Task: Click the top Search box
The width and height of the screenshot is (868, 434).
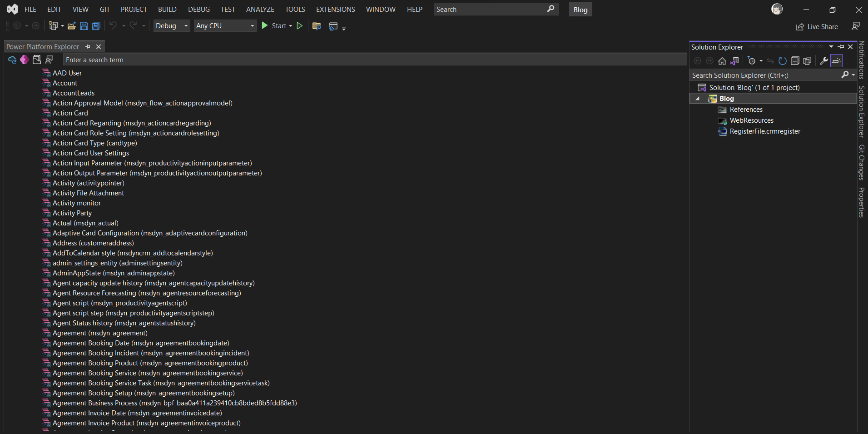Action: click(x=496, y=9)
